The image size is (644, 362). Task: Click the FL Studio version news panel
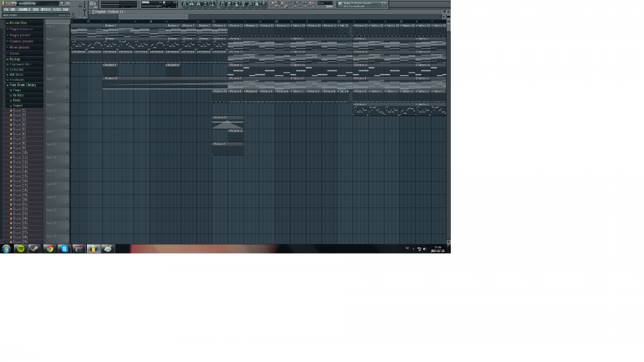click(x=362, y=4)
